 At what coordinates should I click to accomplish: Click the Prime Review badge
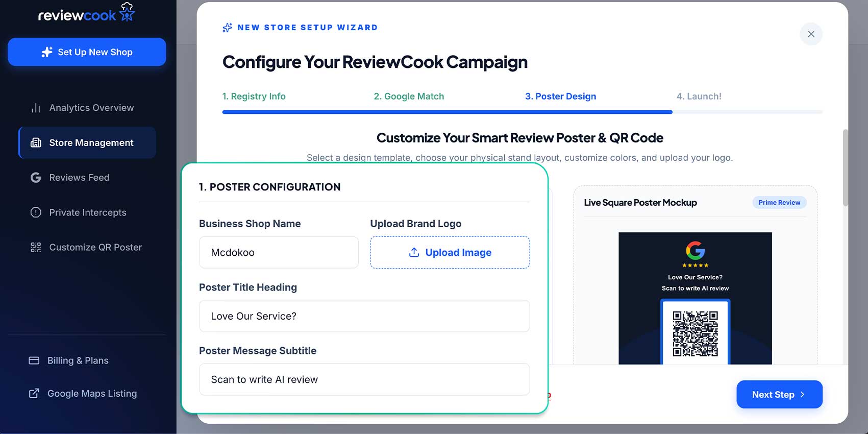click(x=779, y=203)
